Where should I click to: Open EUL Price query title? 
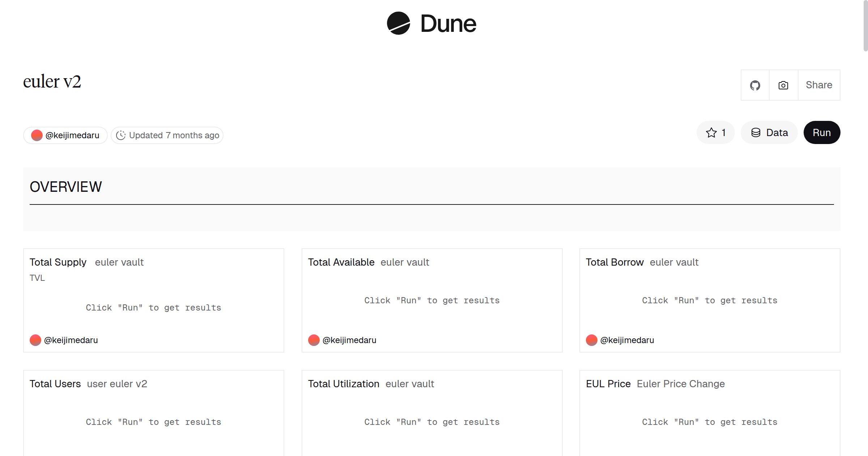[x=608, y=384]
